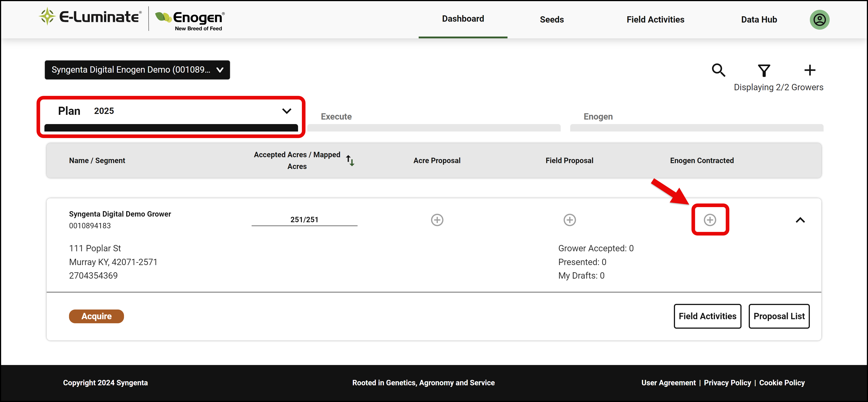This screenshot has width=868, height=402.
Task: Click the 251/251 accepted acres field
Action: (x=304, y=219)
